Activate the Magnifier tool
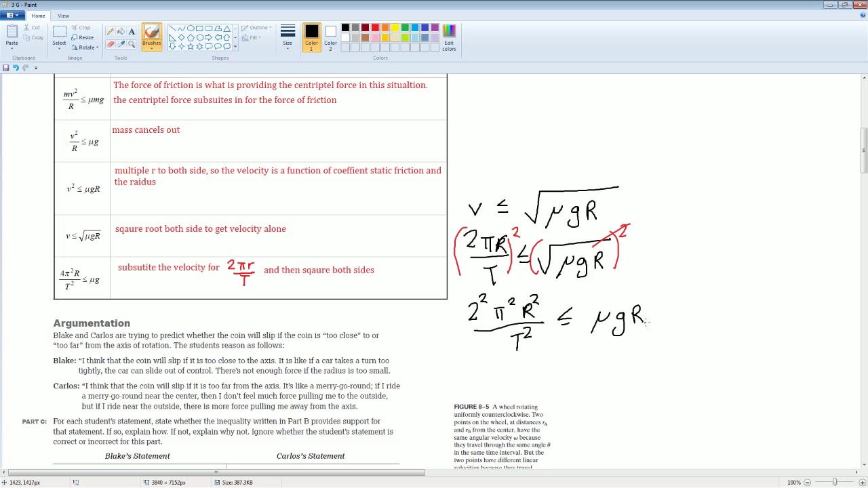Screen dimensions: 868x488 coord(132,44)
